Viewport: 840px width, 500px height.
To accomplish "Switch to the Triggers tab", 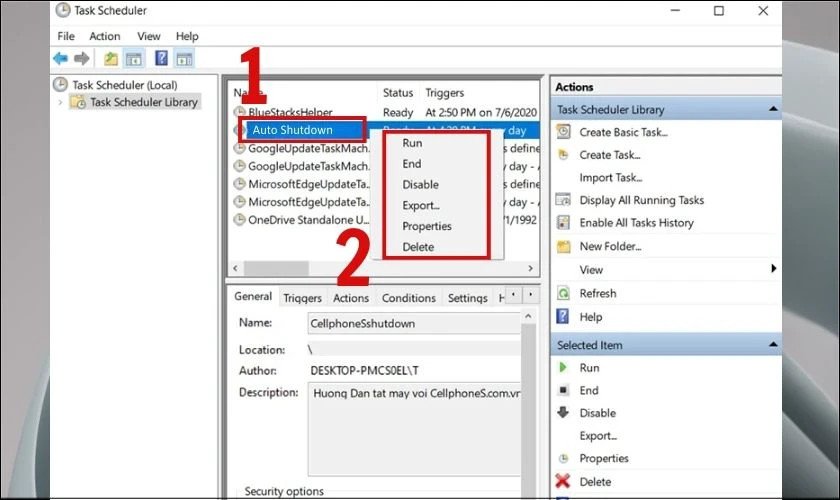I will point(302,298).
